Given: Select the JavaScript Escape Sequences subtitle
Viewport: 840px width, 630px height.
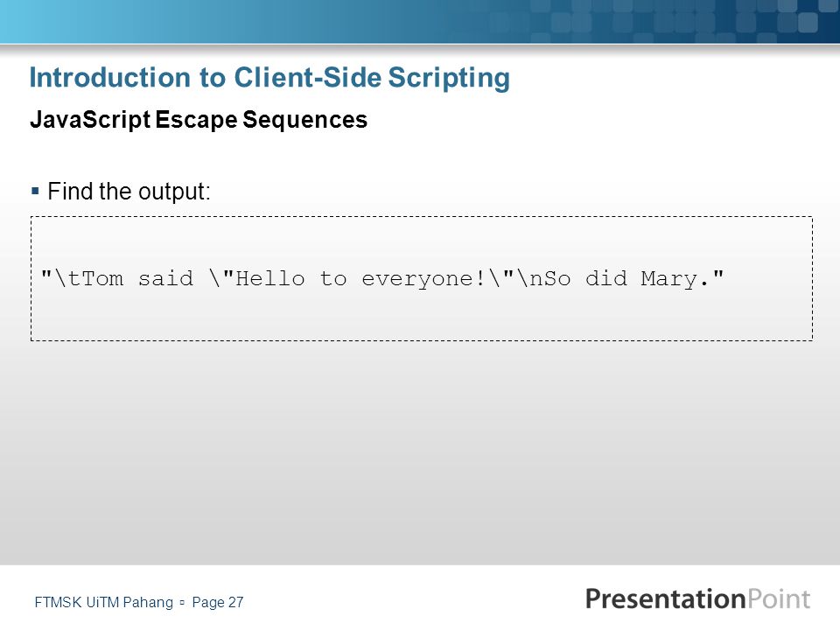Looking at the screenshot, I should point(199,120).
